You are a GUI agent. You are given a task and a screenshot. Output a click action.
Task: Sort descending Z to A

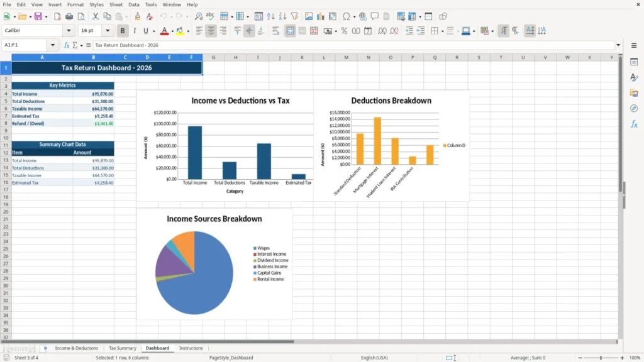pos(282,16)
